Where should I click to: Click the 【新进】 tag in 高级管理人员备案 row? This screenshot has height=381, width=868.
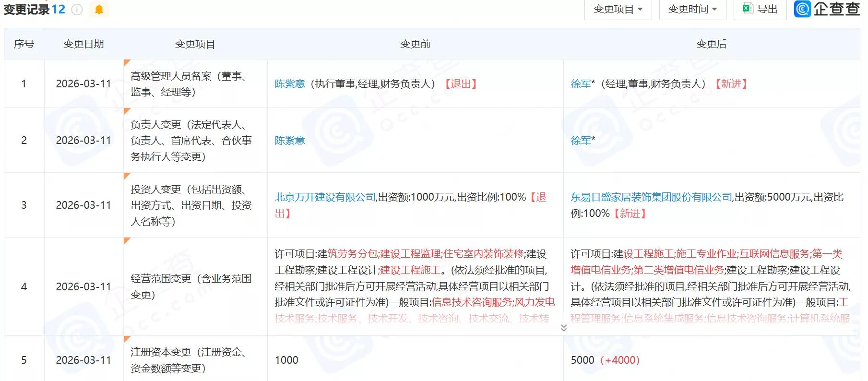(x=731, y=84)
